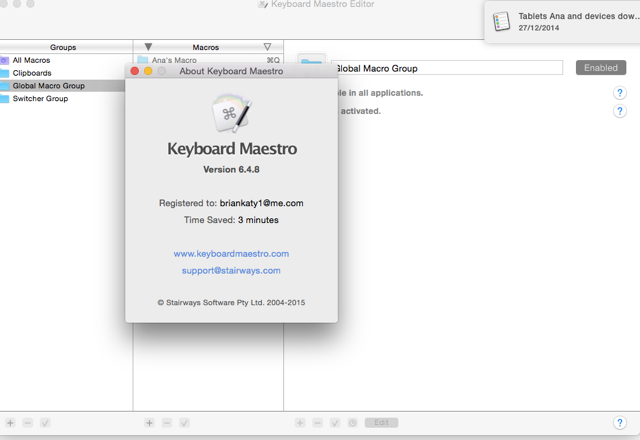Edit the Global Macro Group name field

point(447,68)
